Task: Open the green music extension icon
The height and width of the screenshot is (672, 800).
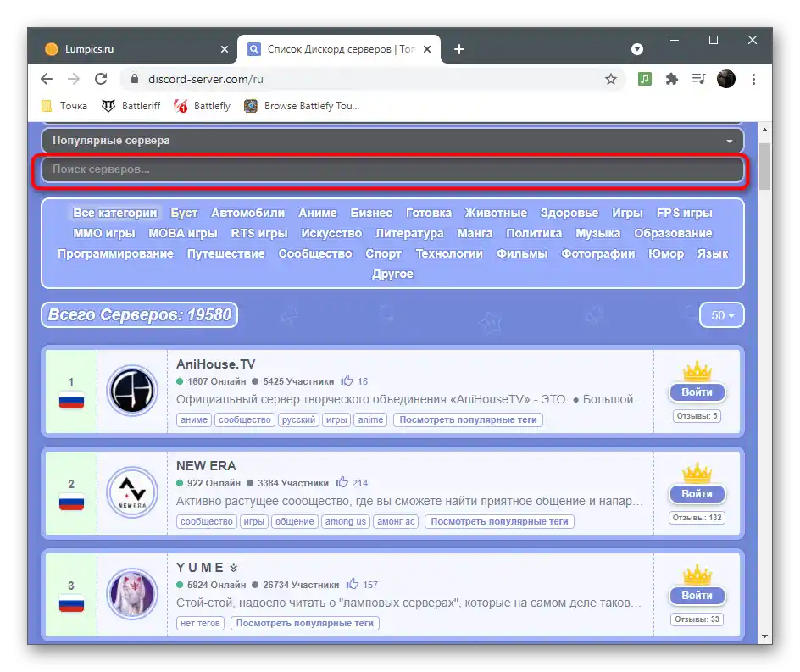Action: (x=645, y=79)
